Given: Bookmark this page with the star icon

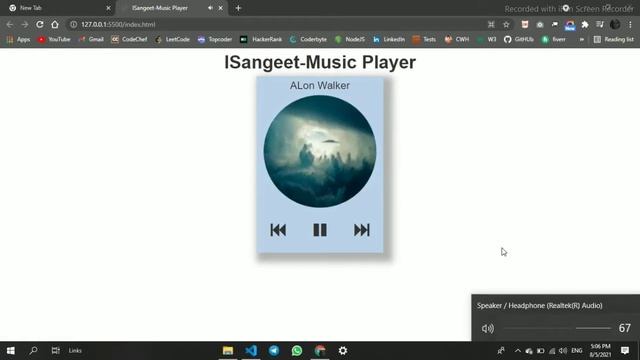Looking at the screenshot, I should 506,24.
